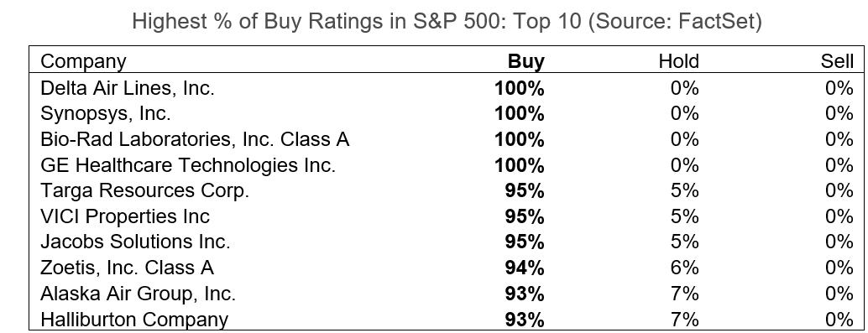Click Delta Air Lines 100% Buy value
The height and width of the screenshot is (333, 868).
click(520, 89)
